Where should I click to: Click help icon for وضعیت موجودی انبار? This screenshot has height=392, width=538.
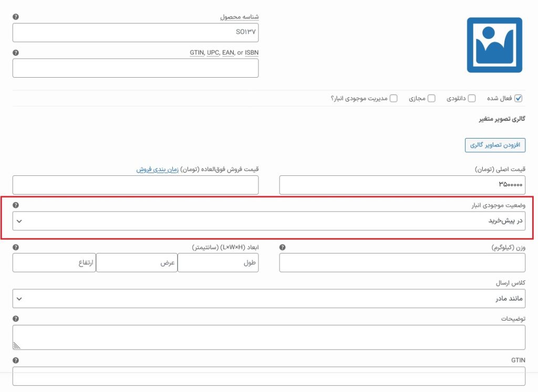15,205
